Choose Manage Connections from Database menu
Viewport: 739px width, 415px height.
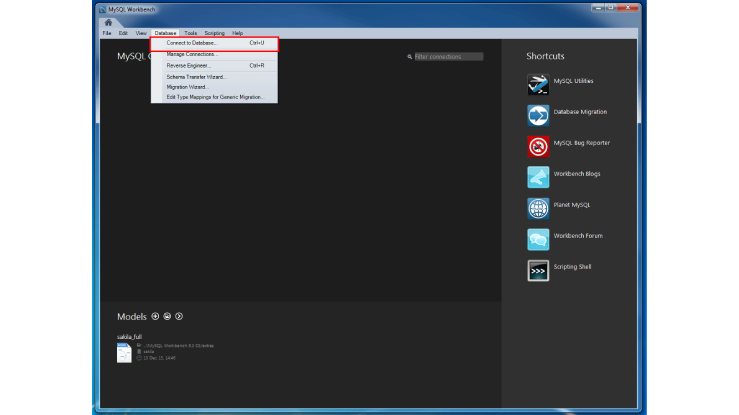[x=191, y=54]
